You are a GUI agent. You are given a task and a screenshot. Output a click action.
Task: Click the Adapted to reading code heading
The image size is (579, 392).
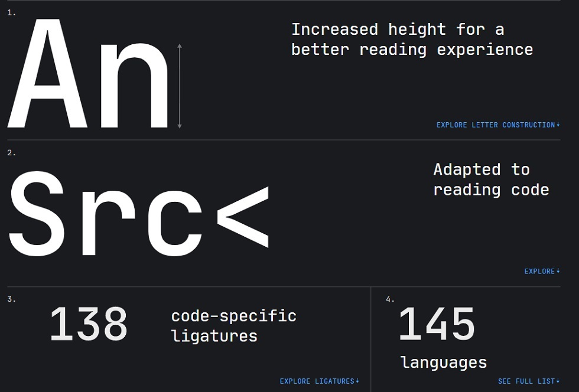491,179
